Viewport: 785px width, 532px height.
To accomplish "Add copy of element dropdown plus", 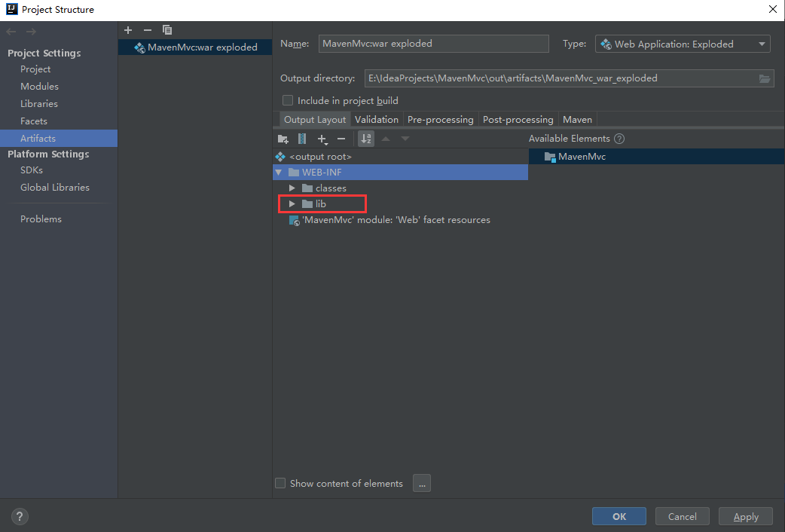I will tap(322, 139).
